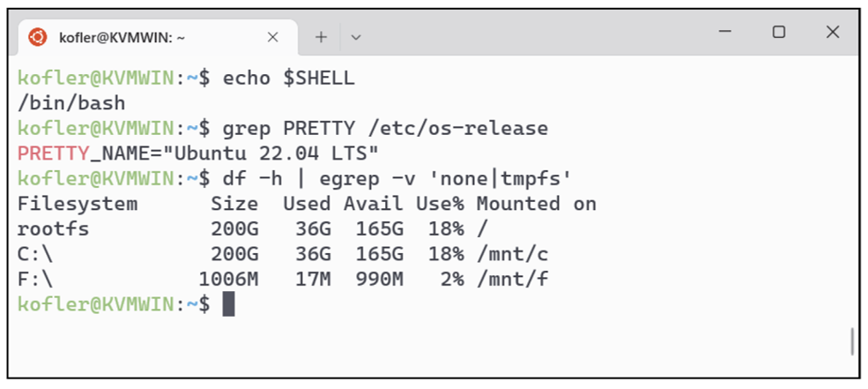The image size is (868, 389).
Task: Click the Ubuntu logo icon in the tab
Action: (x=38, y=36)
